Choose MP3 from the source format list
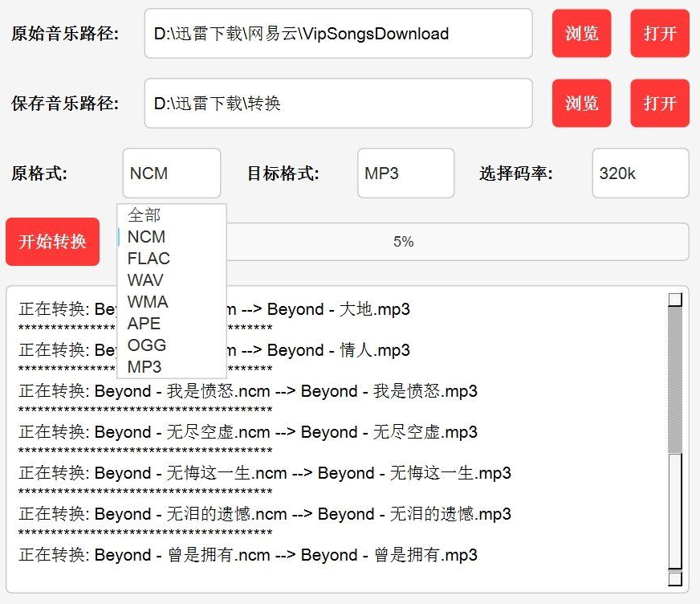 [x=172, y=367]
